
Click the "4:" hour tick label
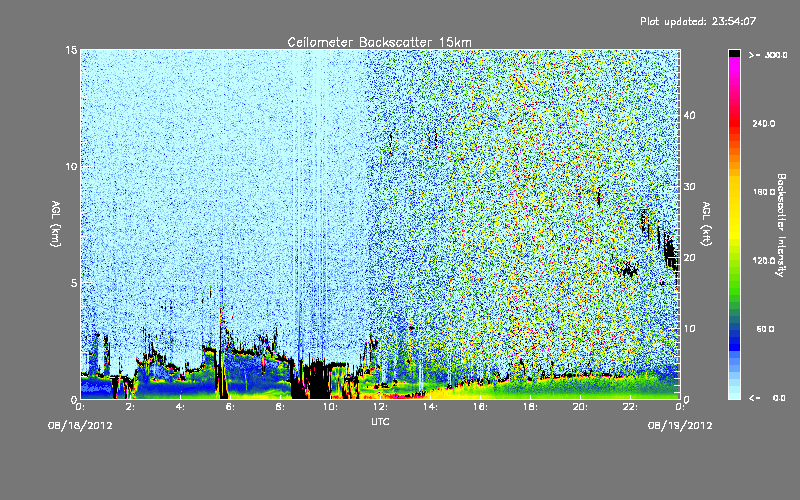(x=180, y=407)
